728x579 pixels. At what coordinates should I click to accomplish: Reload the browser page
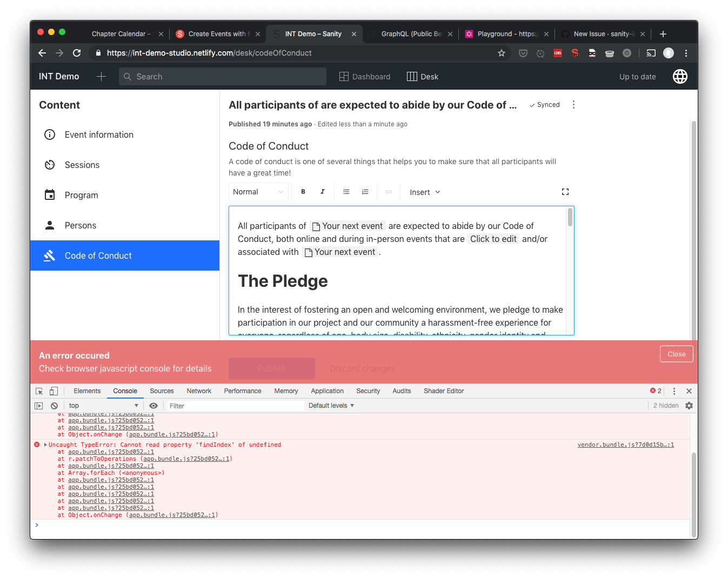[77, 53]
